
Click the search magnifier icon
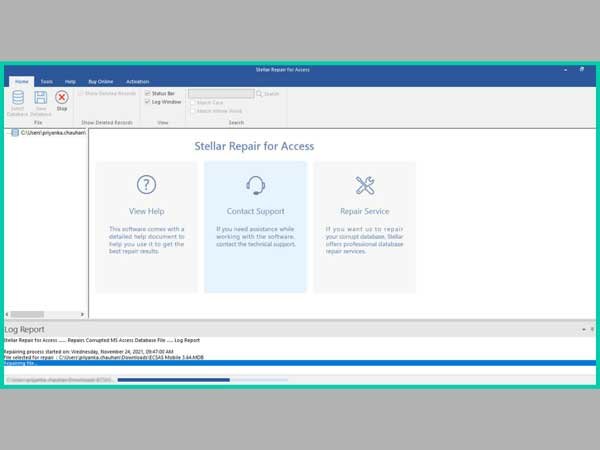tap(259, 94)
